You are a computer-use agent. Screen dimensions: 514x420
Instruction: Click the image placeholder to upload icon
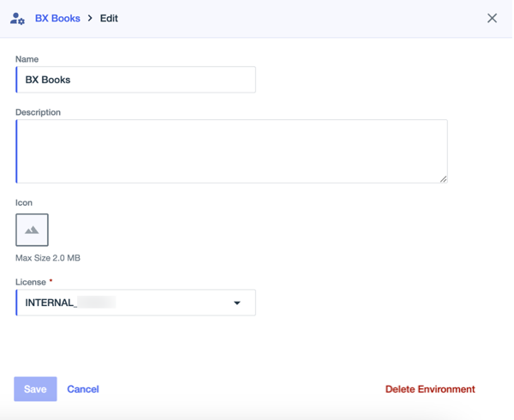click(x=32, y=230)
